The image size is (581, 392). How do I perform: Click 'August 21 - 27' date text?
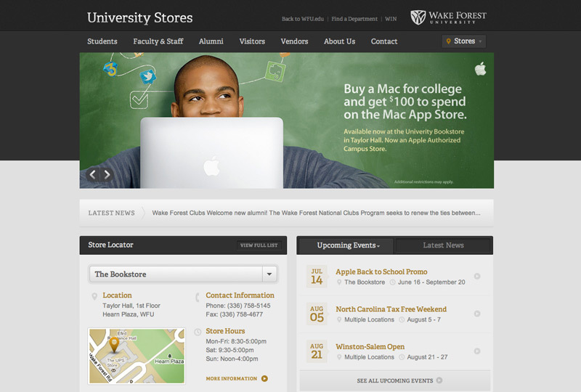427,357
